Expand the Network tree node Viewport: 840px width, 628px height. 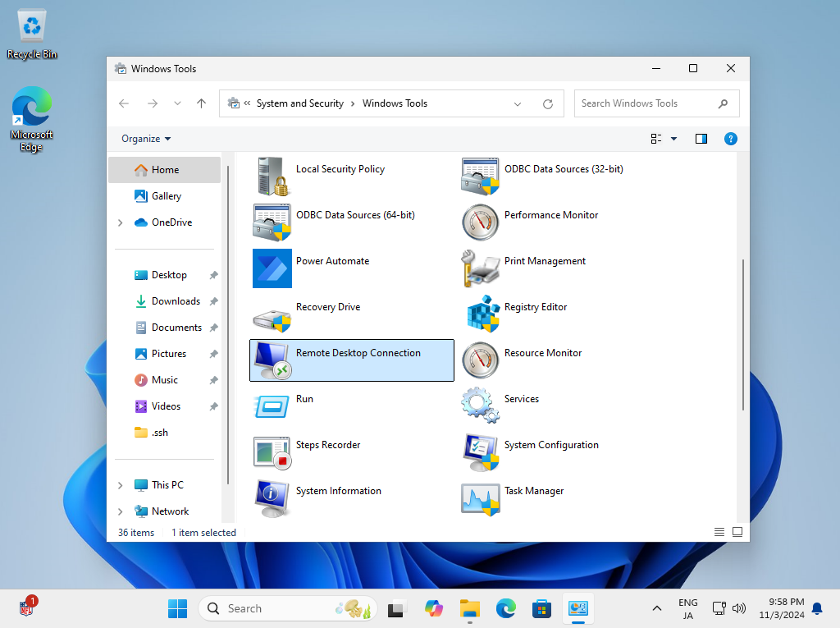121,511
